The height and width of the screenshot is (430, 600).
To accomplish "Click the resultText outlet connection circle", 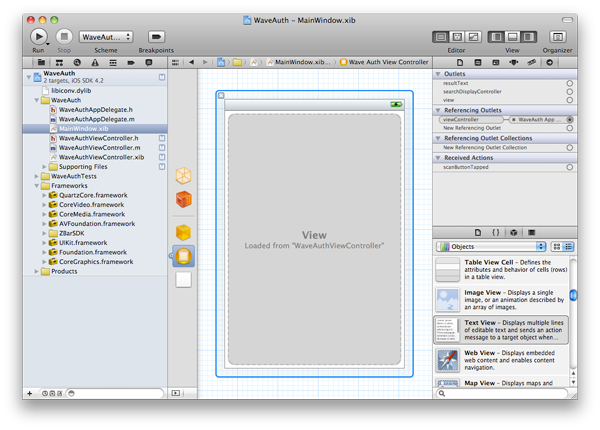I will coord(570,83).
